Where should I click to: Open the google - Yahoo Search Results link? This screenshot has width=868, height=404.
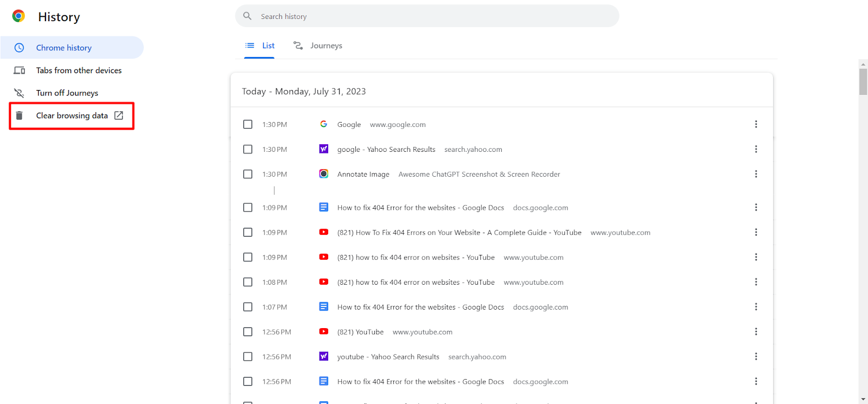click(386, 149)
